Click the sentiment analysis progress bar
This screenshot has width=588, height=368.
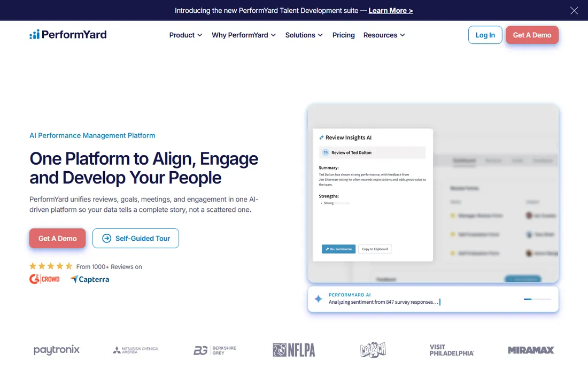537,299
